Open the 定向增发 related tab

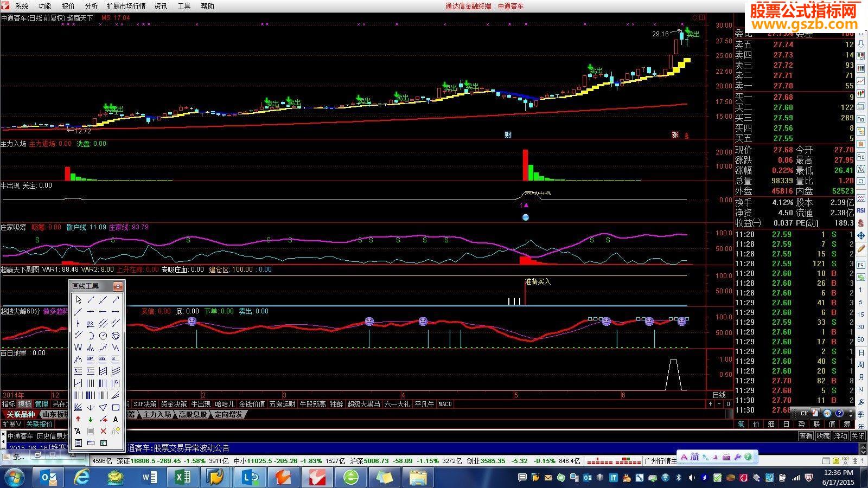pyautogui.click(x=228, y=414)
